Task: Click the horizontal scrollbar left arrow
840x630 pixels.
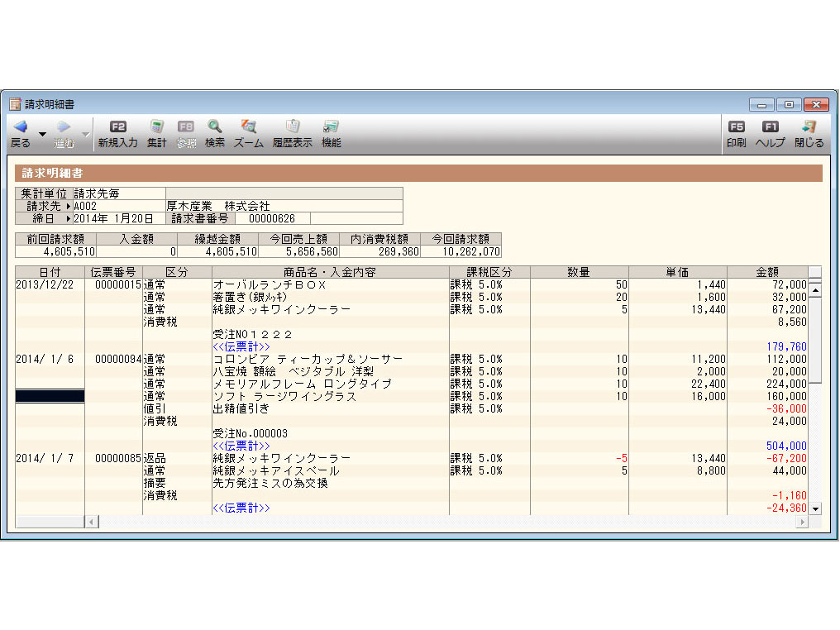Action: click(x=91, y=522)
